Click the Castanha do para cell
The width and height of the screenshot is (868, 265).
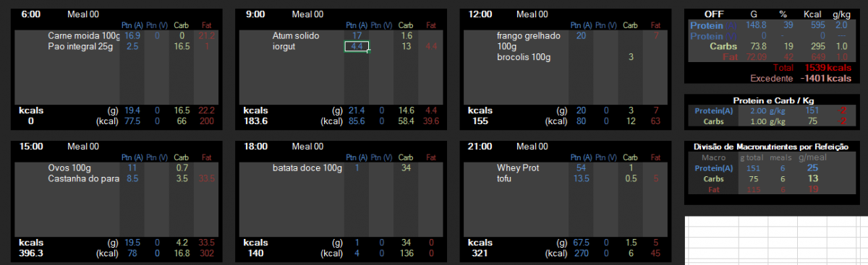tap(83, 179)
